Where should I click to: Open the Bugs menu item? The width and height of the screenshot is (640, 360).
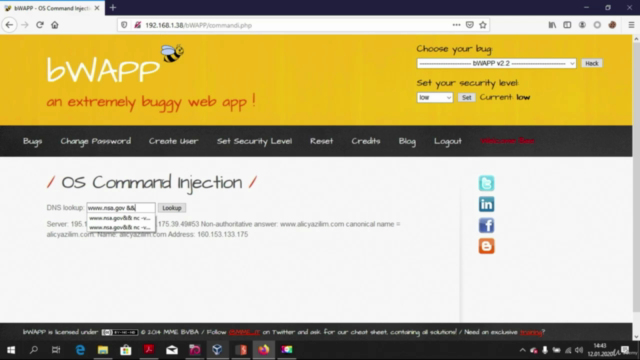point(33,141)
